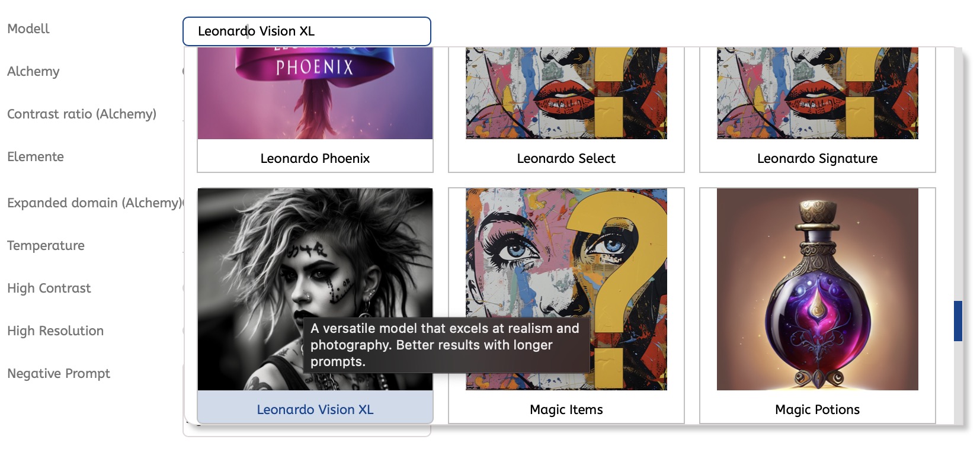This screenshot has width=980, height=449.
Task: Click the Negative Prompt label
Action: coord(59,374)
